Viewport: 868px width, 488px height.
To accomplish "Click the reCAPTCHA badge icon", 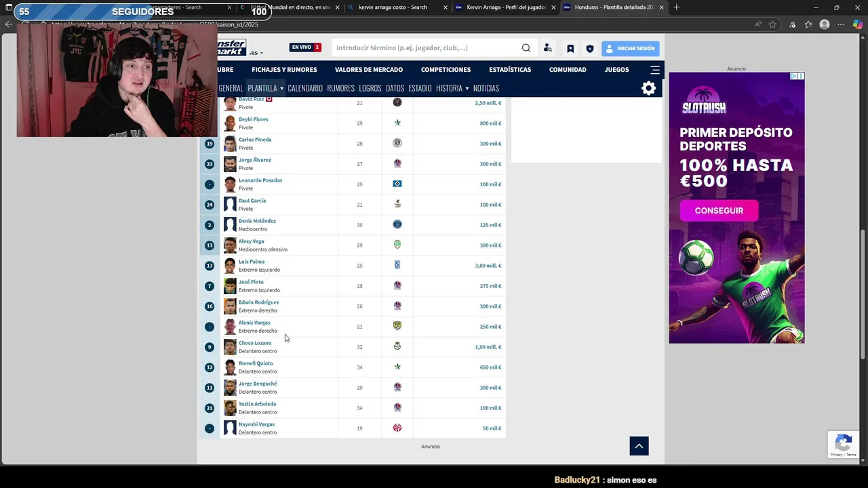I will click(x=844, y=445).
